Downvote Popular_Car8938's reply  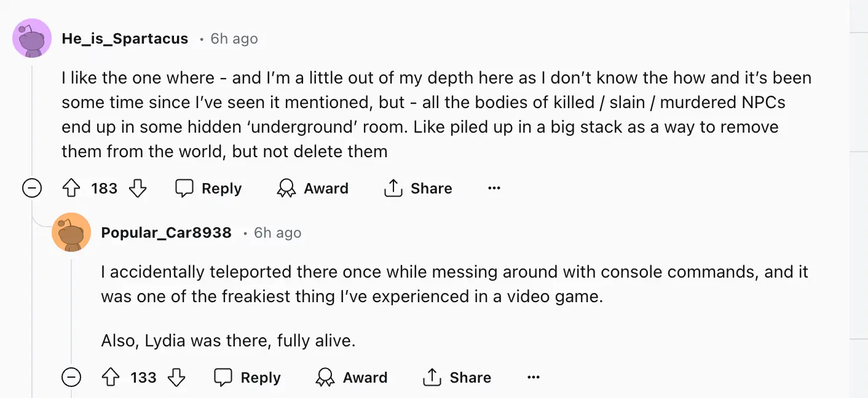(x=177, y=378)
